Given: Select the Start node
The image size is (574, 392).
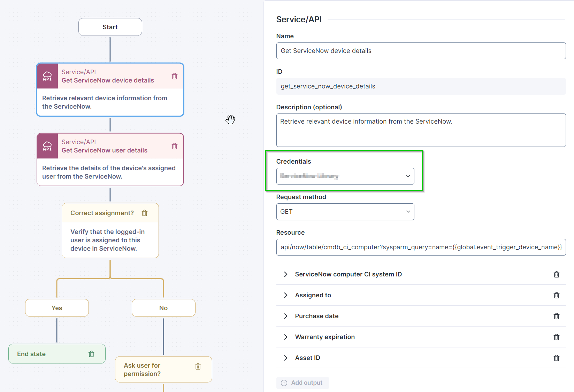Looking at the screenshot, I should pos(110,27).
